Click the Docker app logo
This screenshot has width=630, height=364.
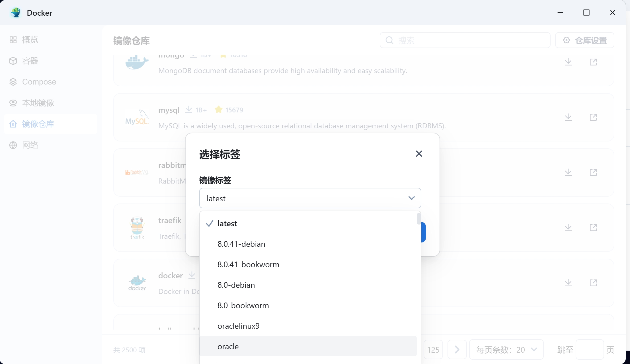[16, 13]
